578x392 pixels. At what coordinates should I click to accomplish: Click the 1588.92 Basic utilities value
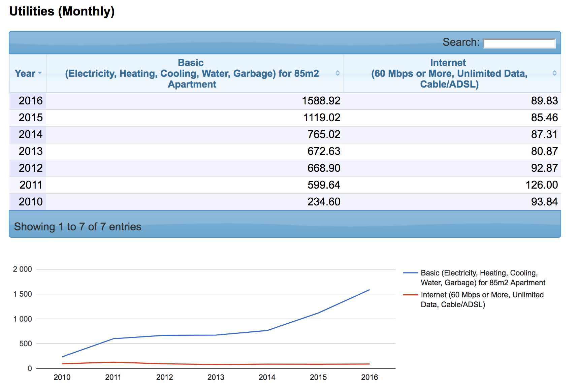321,101
